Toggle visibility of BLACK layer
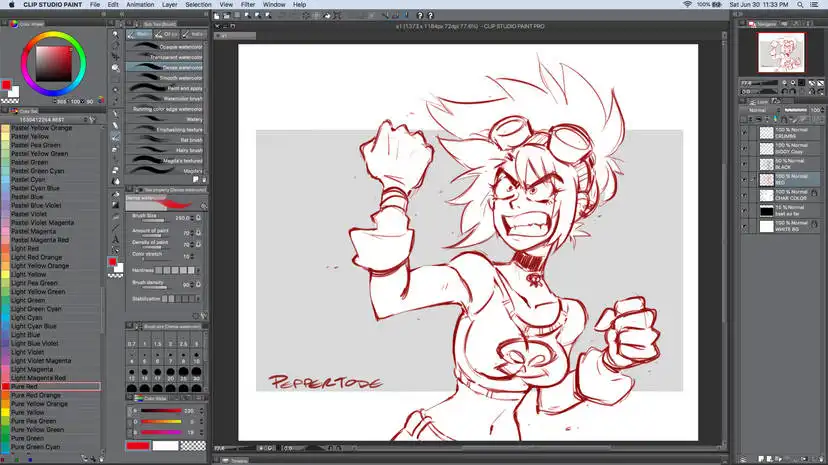Viewport: 828px width, 465px height. pos(745,164)
